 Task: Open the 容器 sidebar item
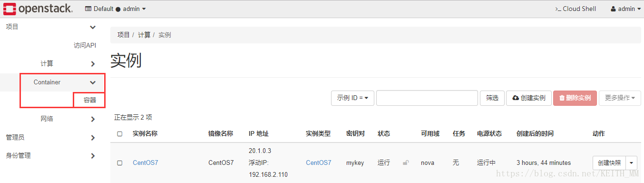(x=90, y=100)
